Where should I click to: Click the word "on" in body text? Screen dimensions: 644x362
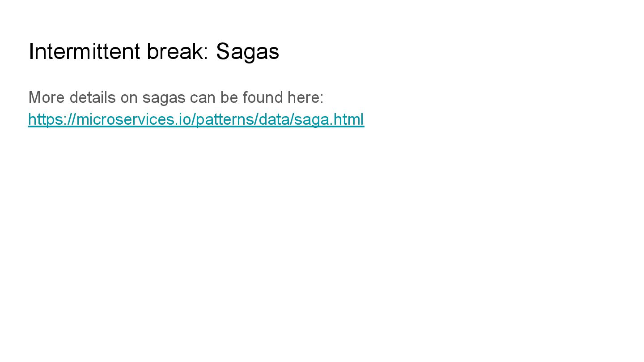[129, 97]
